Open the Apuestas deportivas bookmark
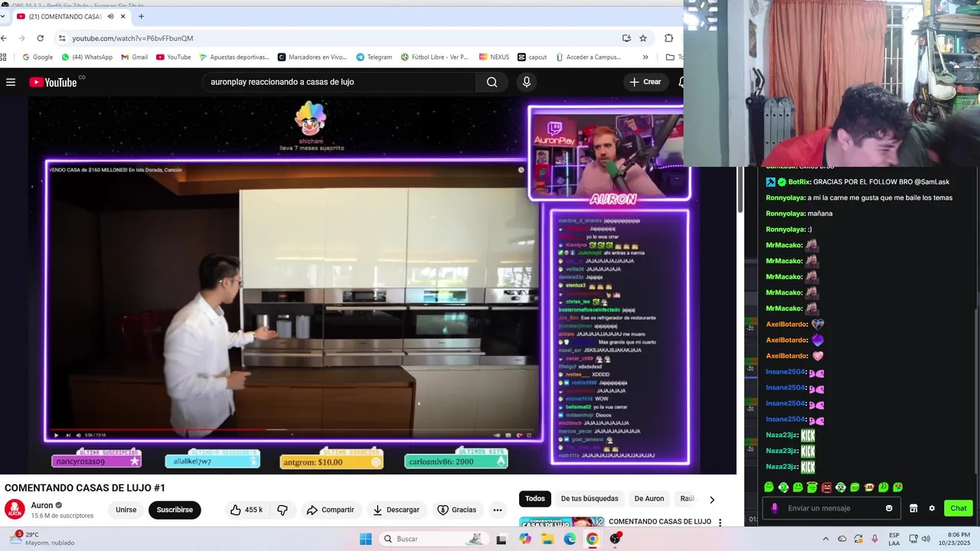The width and height of the screenshot is (980, 551). click(x=234, y=57)
